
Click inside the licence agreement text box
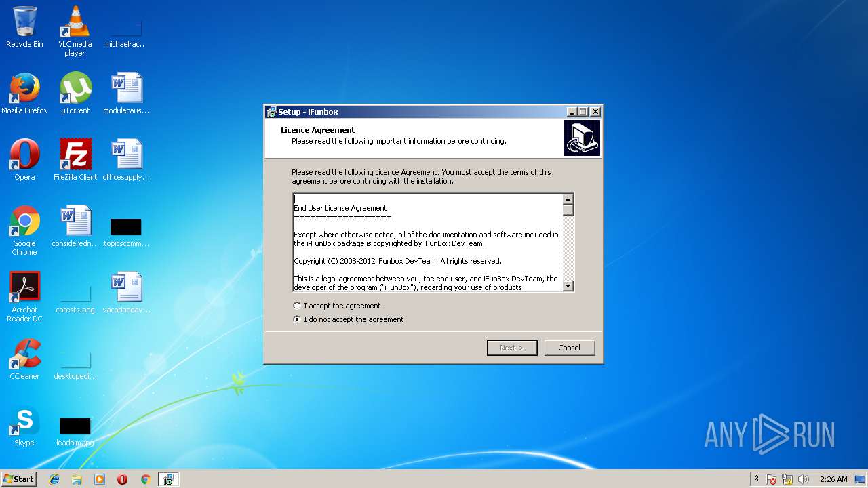click(428, 243)
